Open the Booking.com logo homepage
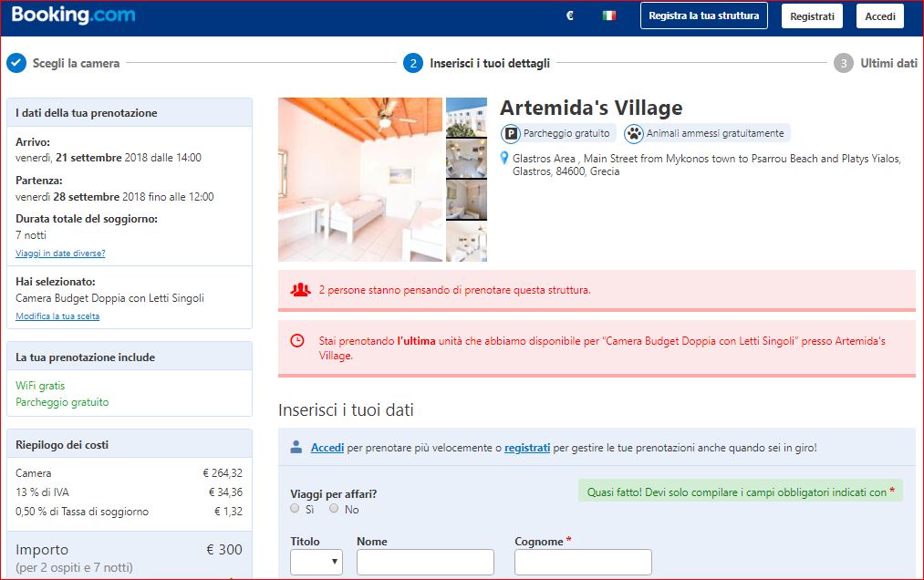Screen dimensions: 924x580 [x=73, y=15]
